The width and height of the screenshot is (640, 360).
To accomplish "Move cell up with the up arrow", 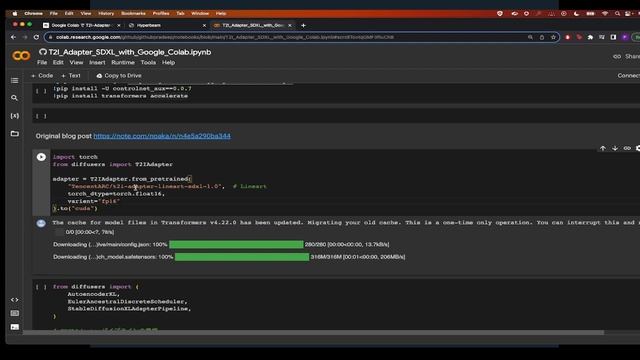I will 603,148.
